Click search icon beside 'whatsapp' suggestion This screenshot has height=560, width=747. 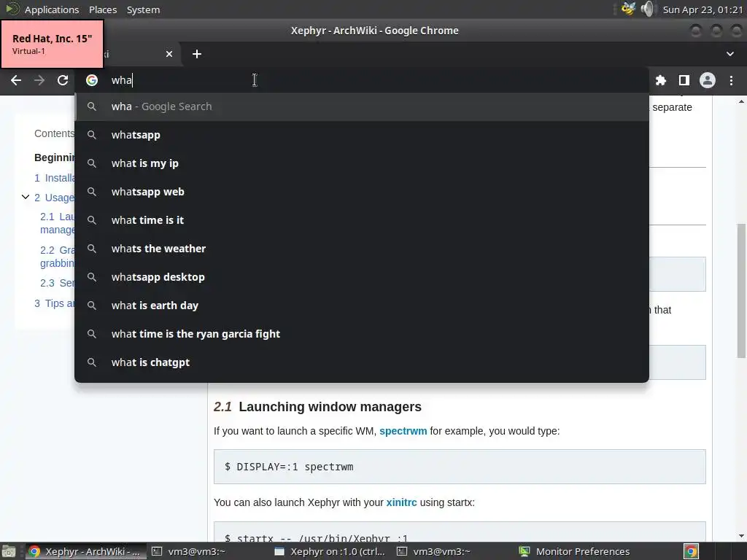click(92, 135)
